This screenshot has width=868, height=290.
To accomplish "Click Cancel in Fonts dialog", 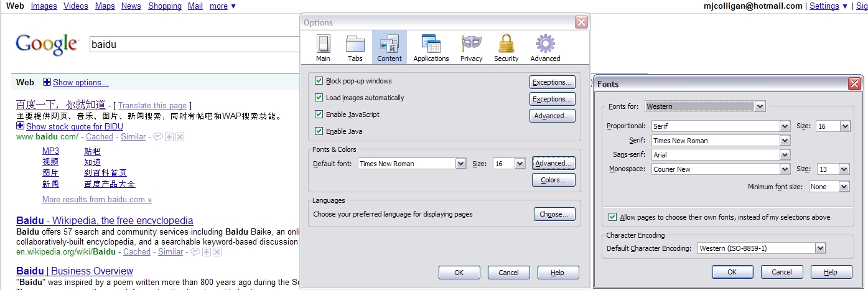I will tap(782, 272).
